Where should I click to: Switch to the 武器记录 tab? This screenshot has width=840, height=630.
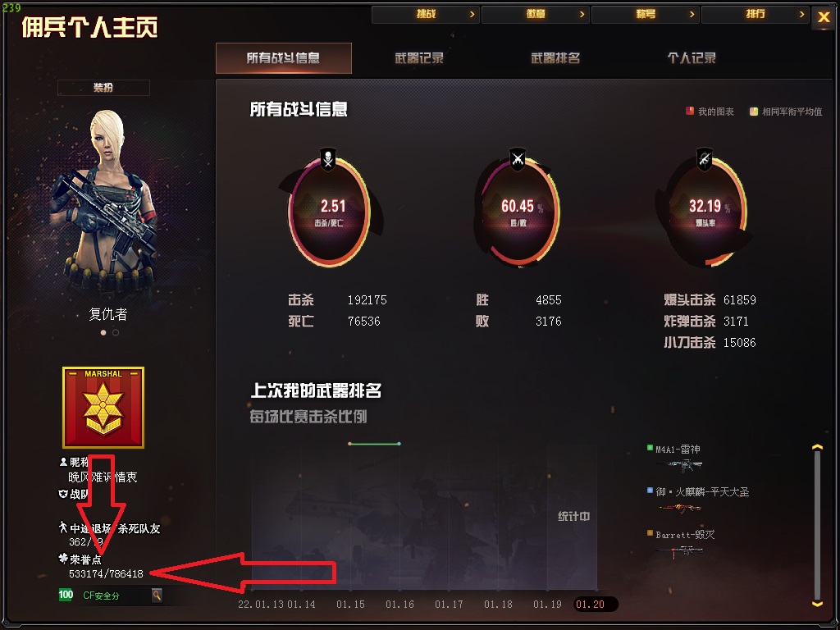click(419, 58)
